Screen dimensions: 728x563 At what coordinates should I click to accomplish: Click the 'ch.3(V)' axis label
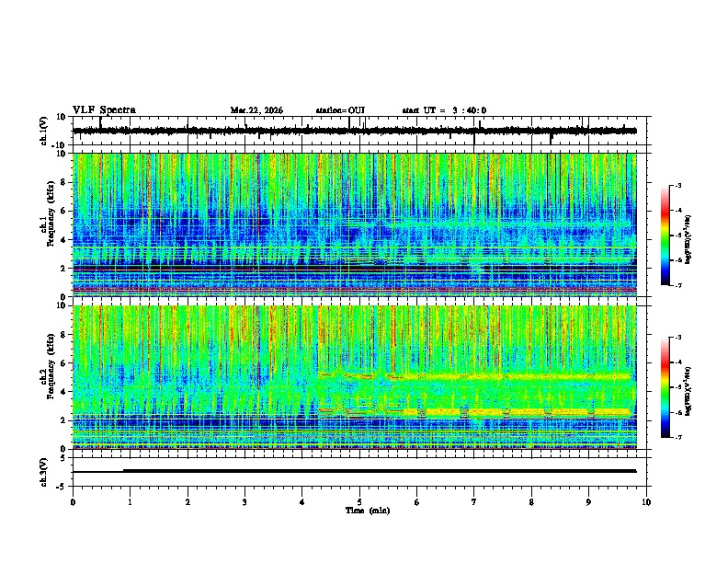coord(44,472)
